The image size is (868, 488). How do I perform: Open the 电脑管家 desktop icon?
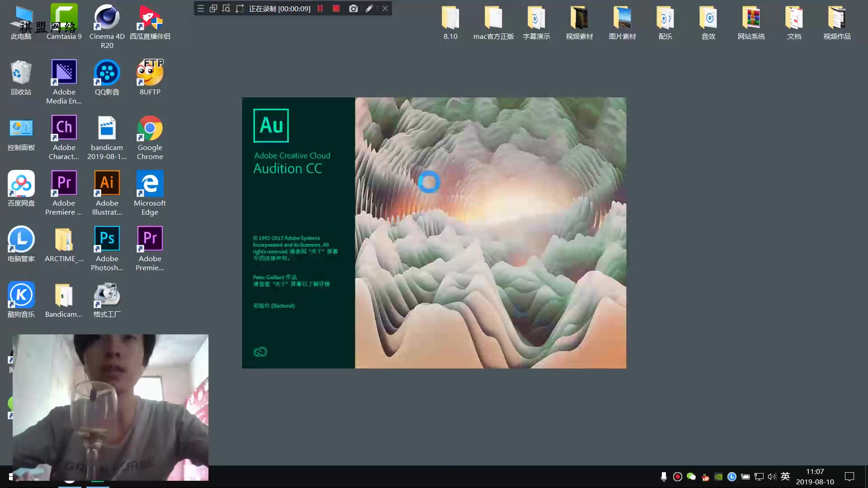(21, 244)
